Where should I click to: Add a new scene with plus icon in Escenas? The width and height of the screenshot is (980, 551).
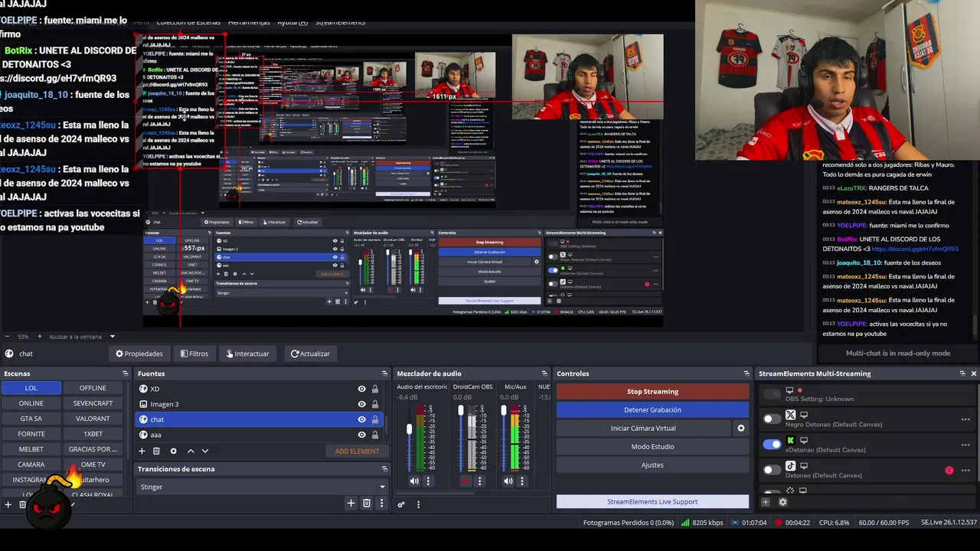click(8, 504)
